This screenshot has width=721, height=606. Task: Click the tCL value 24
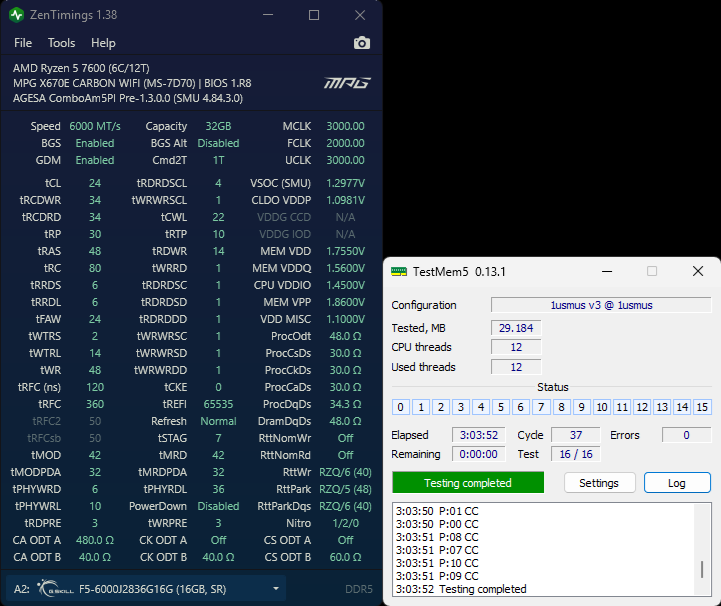pyautogui.click(x=95, y=183)
